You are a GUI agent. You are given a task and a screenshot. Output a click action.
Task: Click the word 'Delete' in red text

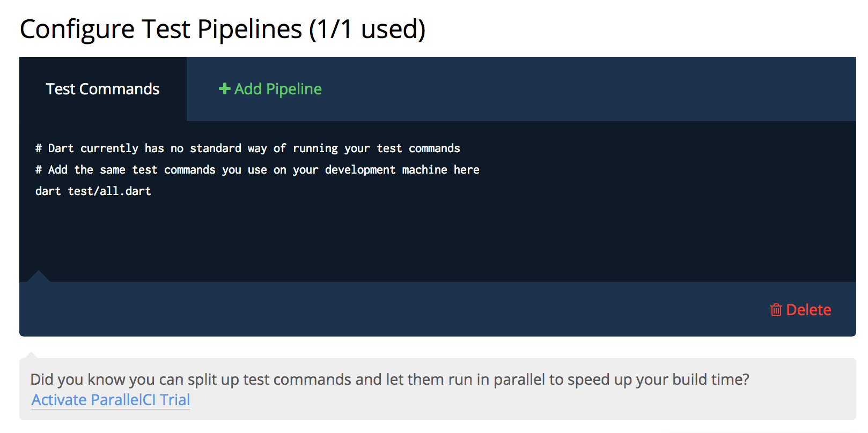click(807, 310)
